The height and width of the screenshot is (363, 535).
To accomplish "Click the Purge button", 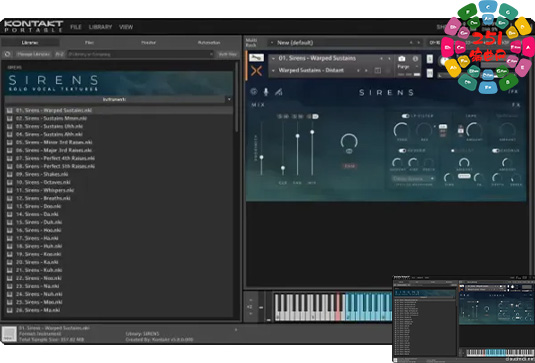I will [x=403, y=67].
